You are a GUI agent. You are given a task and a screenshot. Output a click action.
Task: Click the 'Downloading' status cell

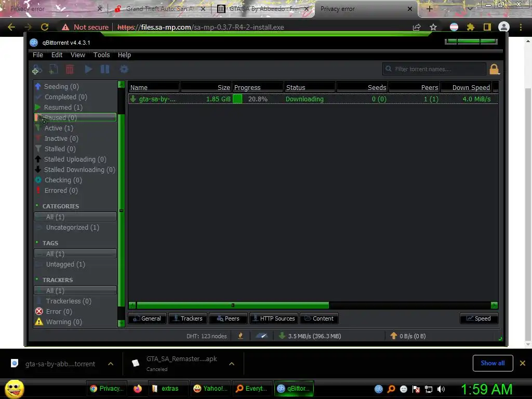tap(304, 99)
